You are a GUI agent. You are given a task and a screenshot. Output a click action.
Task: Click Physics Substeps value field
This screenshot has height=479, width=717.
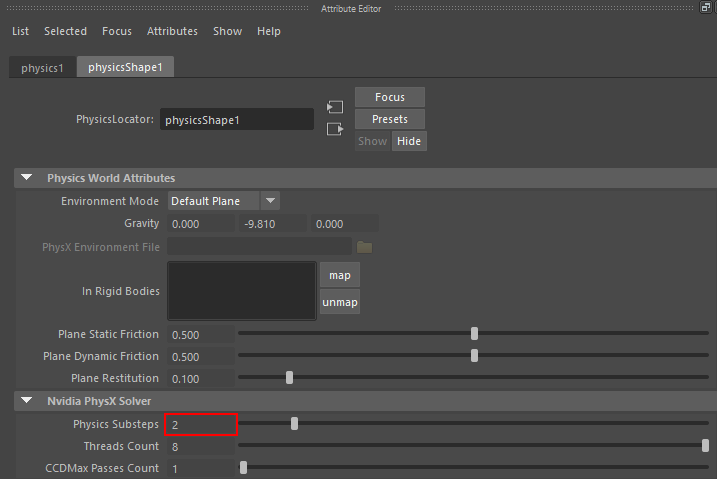[x=201, y=425]
